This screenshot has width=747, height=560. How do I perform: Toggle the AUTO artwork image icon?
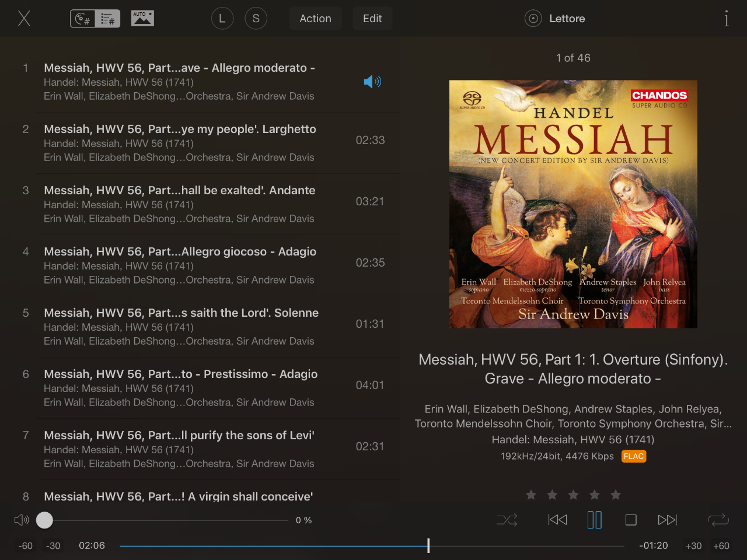point(142,19)
